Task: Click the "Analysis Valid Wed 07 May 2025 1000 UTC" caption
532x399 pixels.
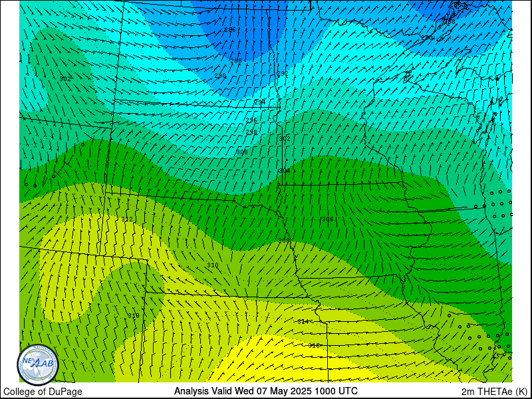Action: click(x=265, y=391)
